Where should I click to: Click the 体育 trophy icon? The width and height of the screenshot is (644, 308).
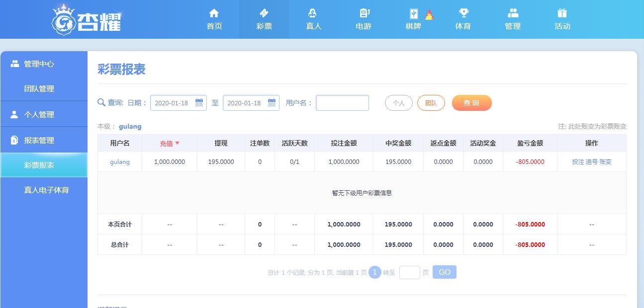click(x=463, y=13)
